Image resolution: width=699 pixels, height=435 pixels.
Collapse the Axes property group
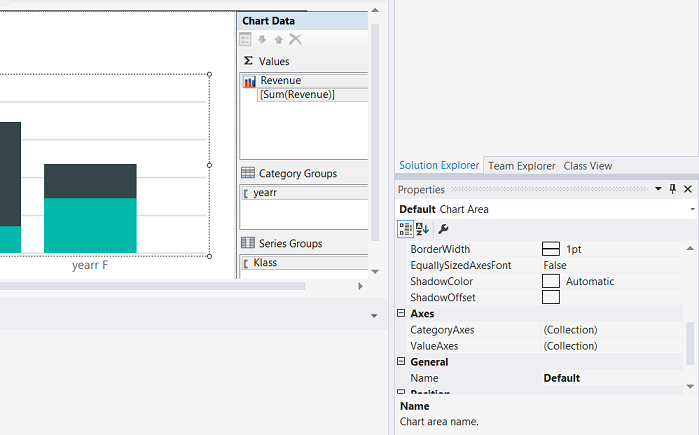(401, 313)
